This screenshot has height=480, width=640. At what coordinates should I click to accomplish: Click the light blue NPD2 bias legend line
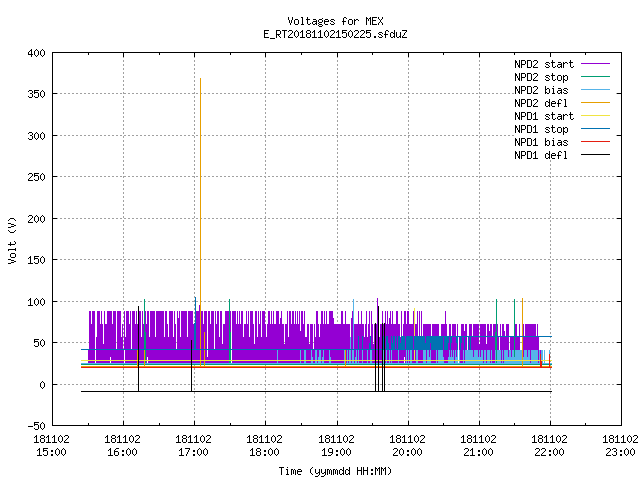pyautogui.click(x=595, y=90)
